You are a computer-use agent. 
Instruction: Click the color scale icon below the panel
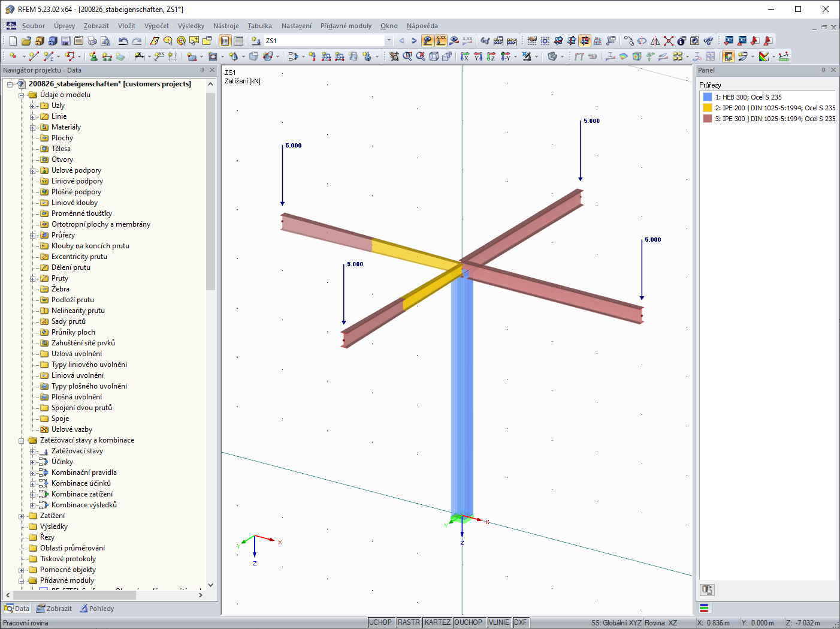pos(704,608)
